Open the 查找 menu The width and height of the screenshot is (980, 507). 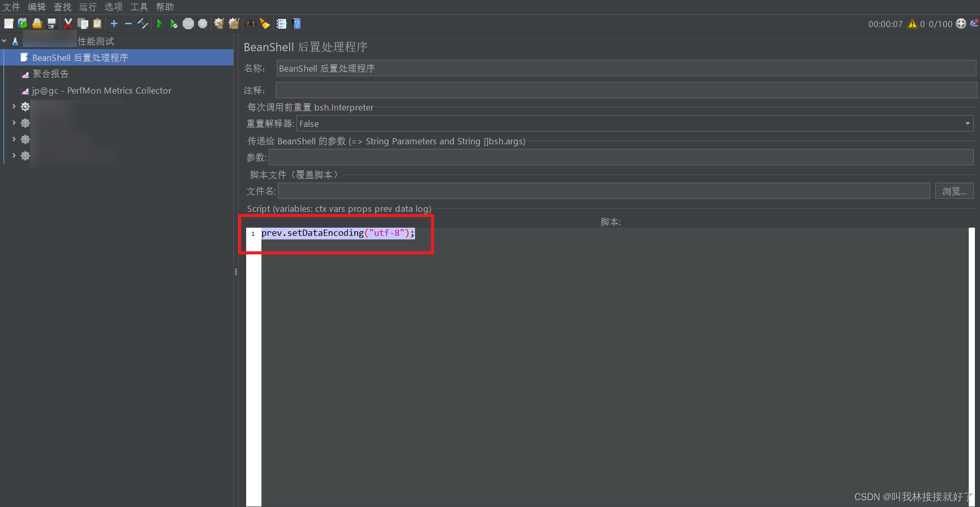pos(62,7)
